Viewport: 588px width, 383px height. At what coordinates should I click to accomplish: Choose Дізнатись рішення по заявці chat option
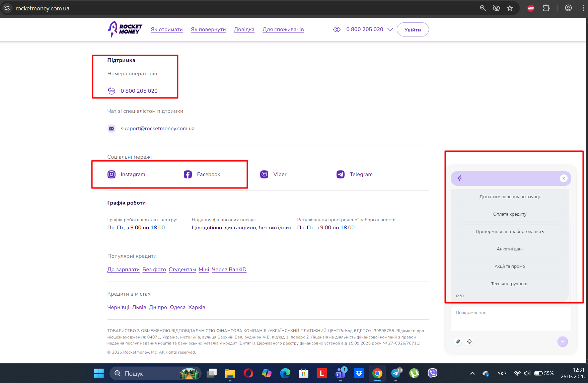(x=510, y=197)
